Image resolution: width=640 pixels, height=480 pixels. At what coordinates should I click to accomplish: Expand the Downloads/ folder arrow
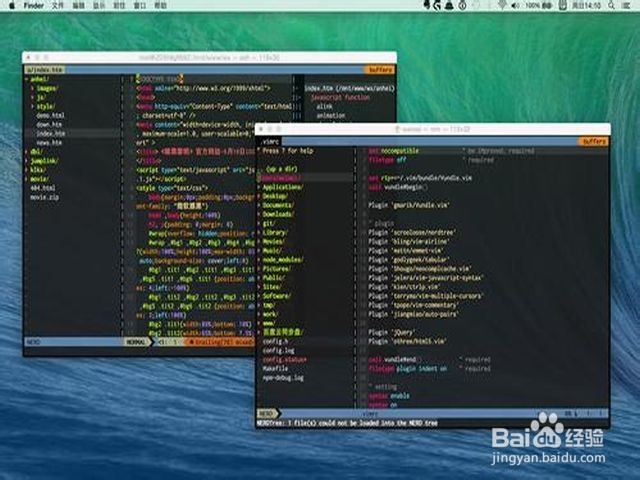tap(259, 214)
